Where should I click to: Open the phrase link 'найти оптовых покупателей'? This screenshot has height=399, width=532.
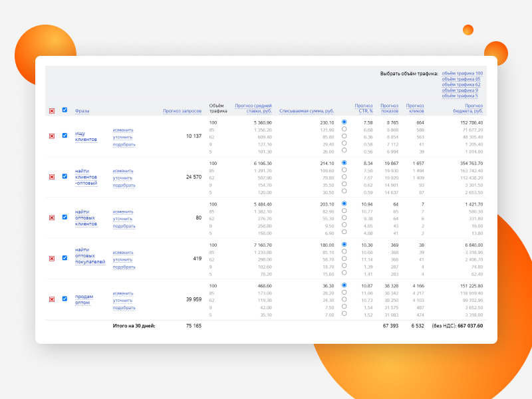[90, 256]
